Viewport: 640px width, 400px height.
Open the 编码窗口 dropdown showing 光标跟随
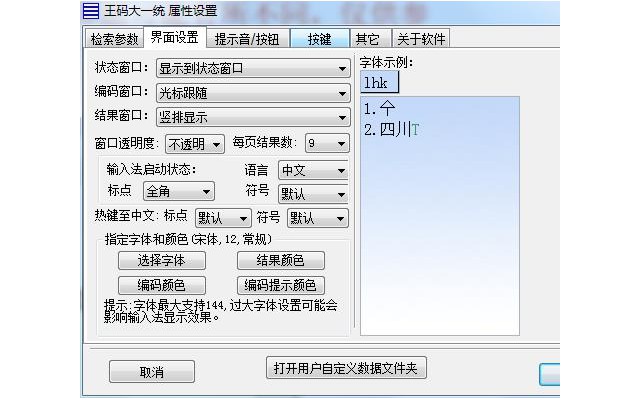point(253,93)
